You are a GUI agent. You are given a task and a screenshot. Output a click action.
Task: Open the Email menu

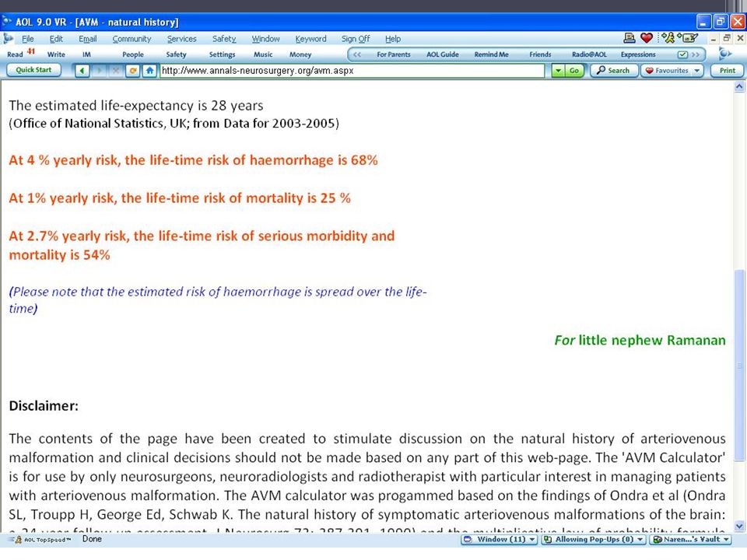(x=88, y=39)
